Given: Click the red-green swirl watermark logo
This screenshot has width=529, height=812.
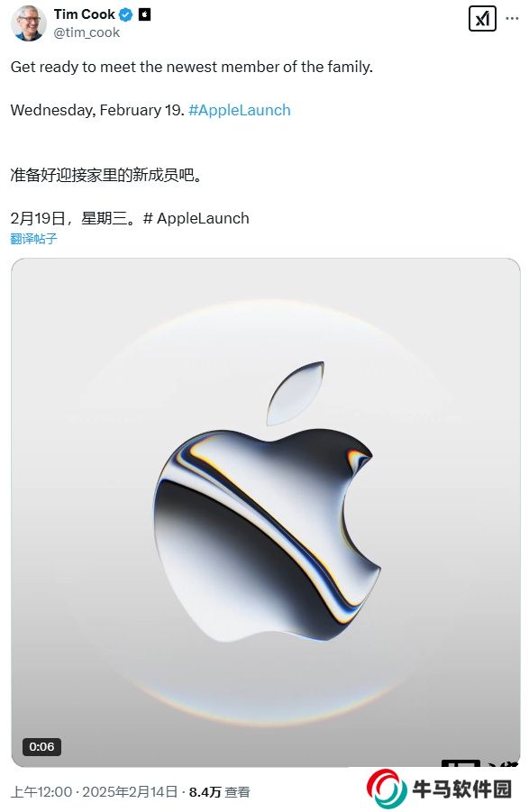Looking at the screenshot, I should 386,789.
